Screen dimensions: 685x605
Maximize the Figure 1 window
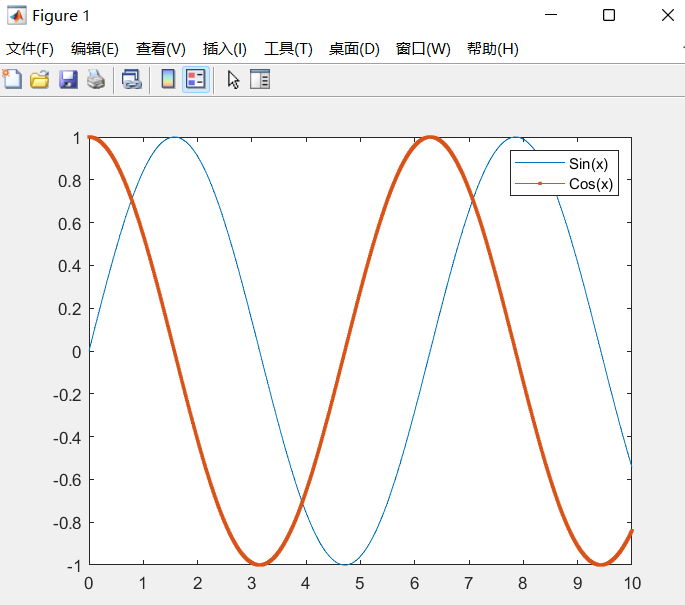tap(609, 15)
